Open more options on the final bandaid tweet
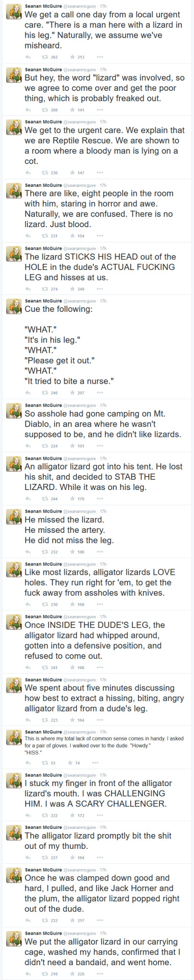194x980 pixels. (100, 974)
